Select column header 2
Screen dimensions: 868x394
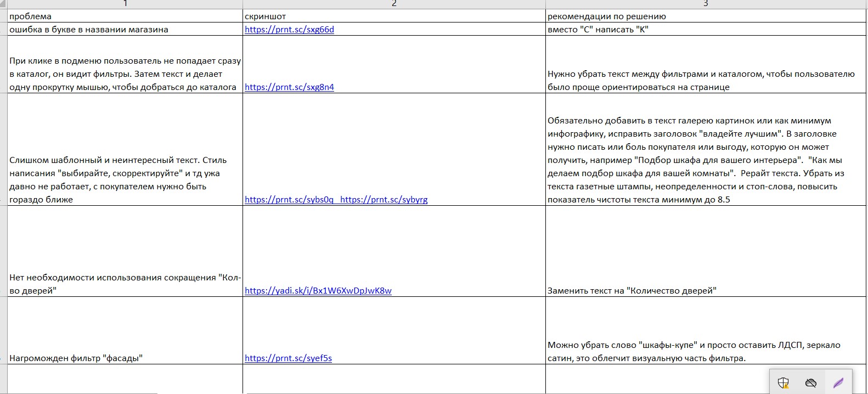(x=394, y=4)
